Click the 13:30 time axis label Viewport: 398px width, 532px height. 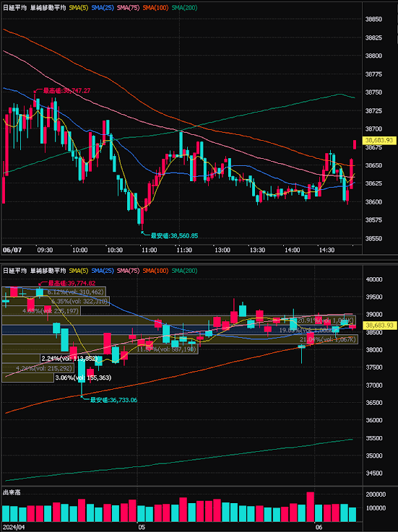point(257,250)
